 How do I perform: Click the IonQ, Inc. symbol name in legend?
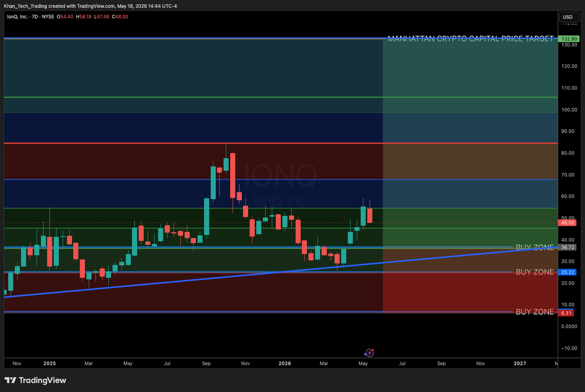17,17
